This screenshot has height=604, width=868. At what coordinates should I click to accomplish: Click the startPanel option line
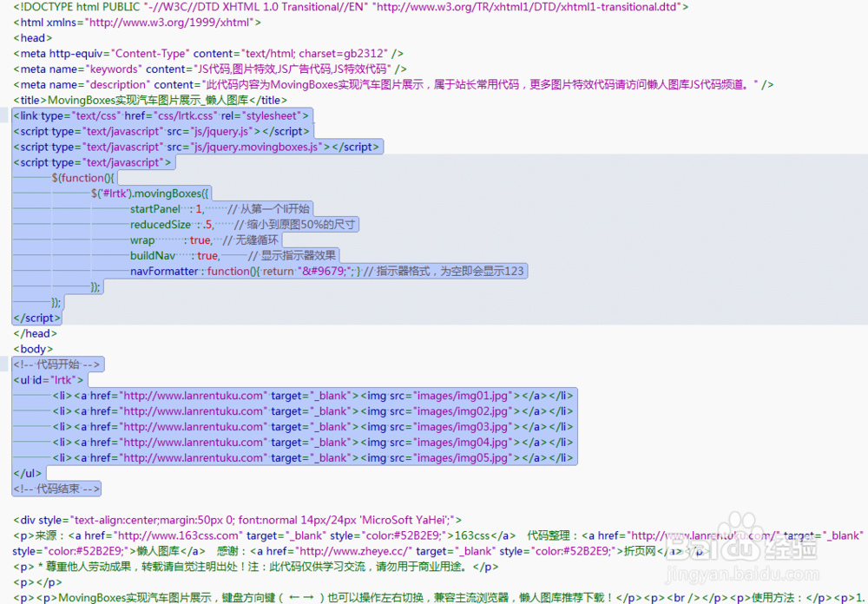click(220, 209)
